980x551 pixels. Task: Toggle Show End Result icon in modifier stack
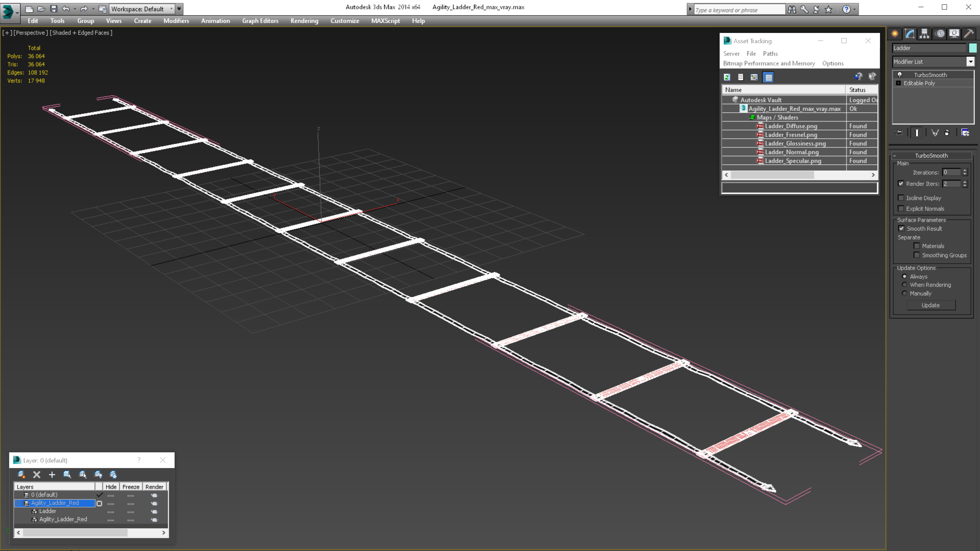point(917,133)
